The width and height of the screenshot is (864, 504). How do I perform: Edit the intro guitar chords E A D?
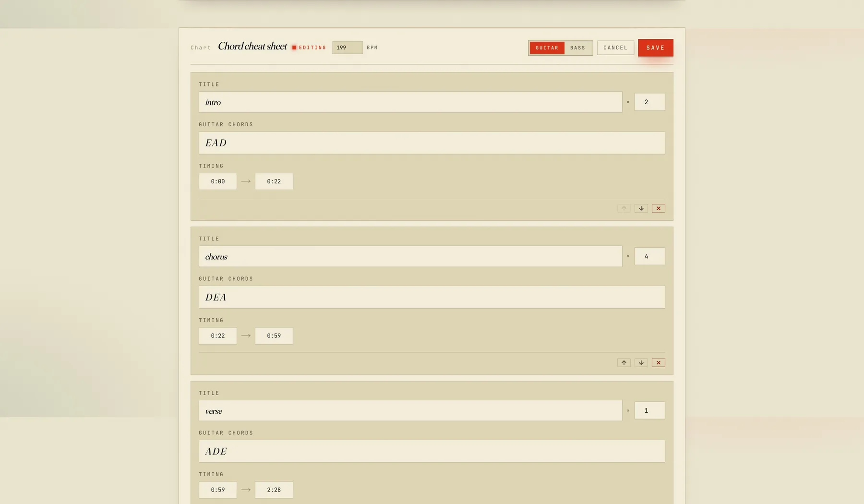[432, 143]
